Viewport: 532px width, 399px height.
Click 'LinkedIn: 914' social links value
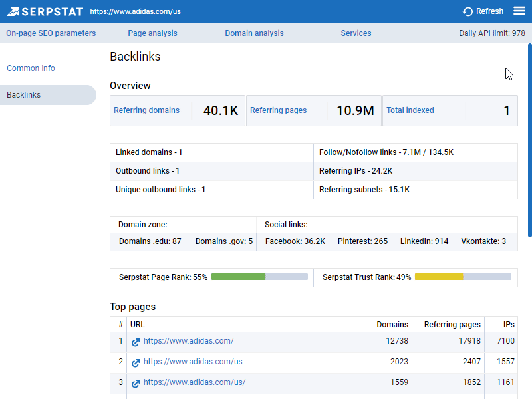pyautogui.click(x=424, y=241)
